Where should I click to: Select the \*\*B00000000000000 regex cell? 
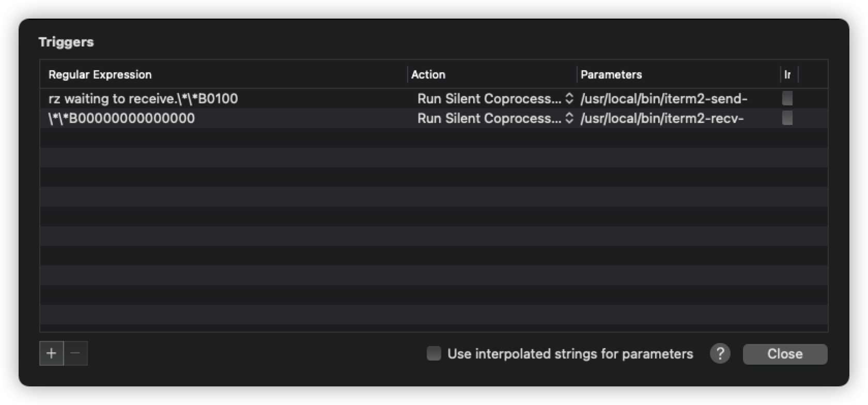point(121,118)
